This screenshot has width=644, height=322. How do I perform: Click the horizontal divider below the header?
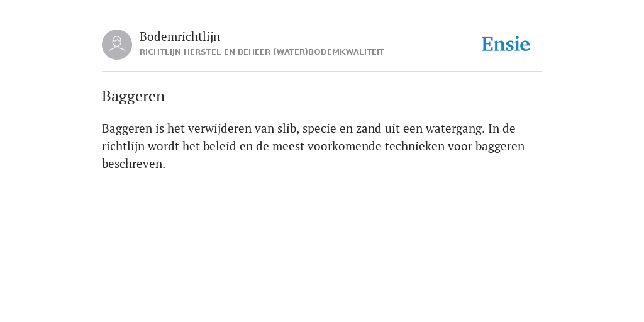(322, 72)
